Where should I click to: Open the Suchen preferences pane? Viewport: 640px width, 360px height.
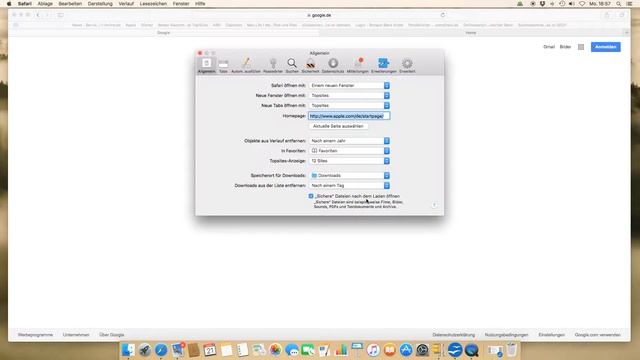click(x=292, y=65)
